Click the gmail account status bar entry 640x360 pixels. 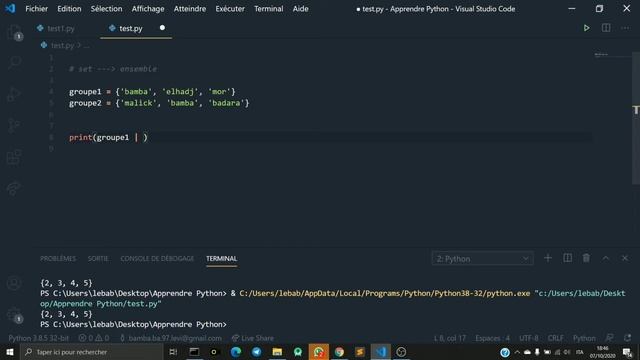pyautogui.click(x=171, y=338)
